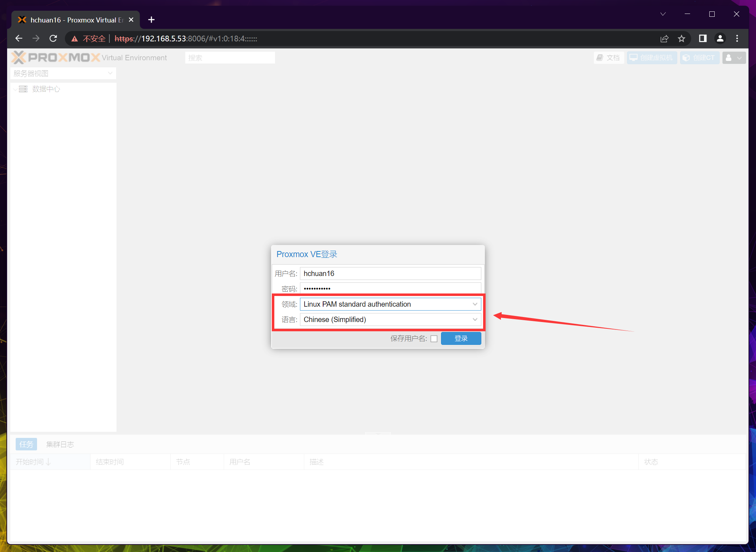
Task: Click the 节点 column header
Action: (x=197, y=462)
